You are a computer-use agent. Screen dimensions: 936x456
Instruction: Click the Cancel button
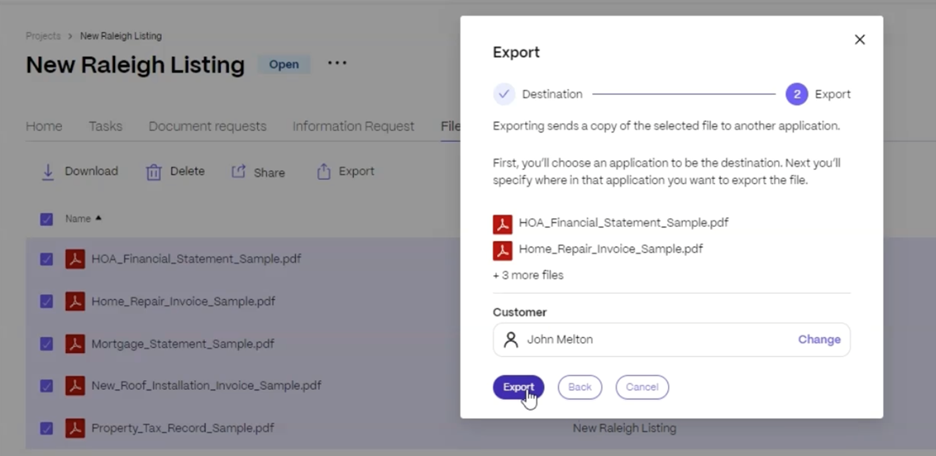[642, 387]
